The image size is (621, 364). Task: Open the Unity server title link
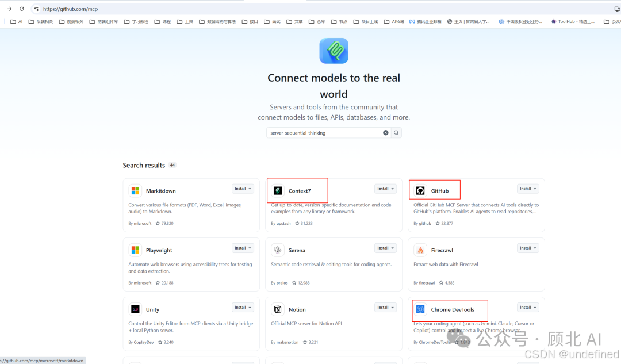coord(152,310)
